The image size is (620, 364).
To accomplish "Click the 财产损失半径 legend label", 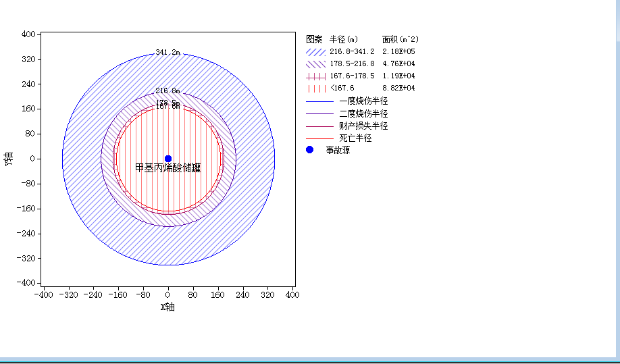I will click(x=363, y=126).
